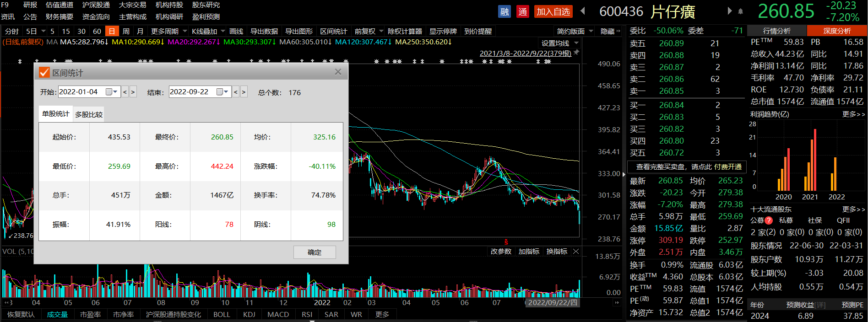Expand the 更多周期 period dropdown
Viewport: 868px width, 322px height.
click(185, 31)
